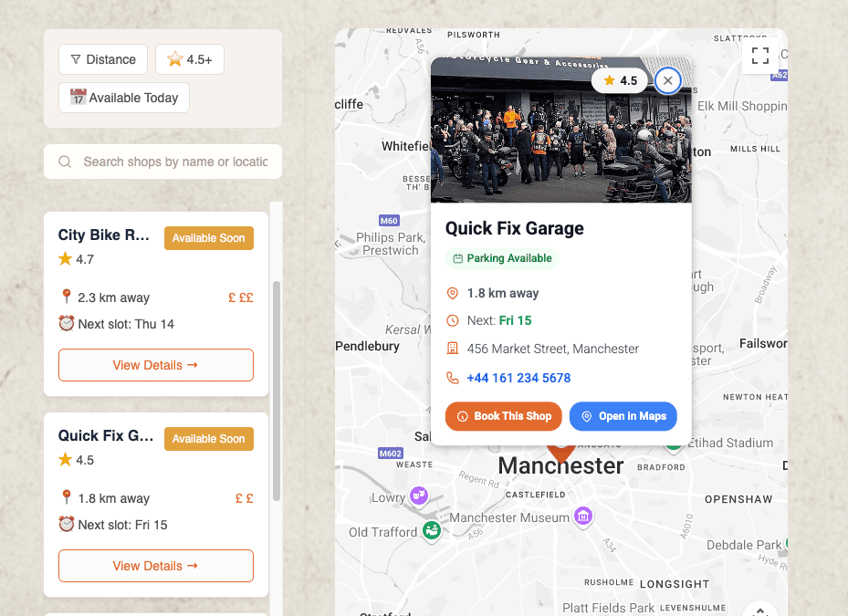Click the search magnifier icon

click(x=65, y=162)
